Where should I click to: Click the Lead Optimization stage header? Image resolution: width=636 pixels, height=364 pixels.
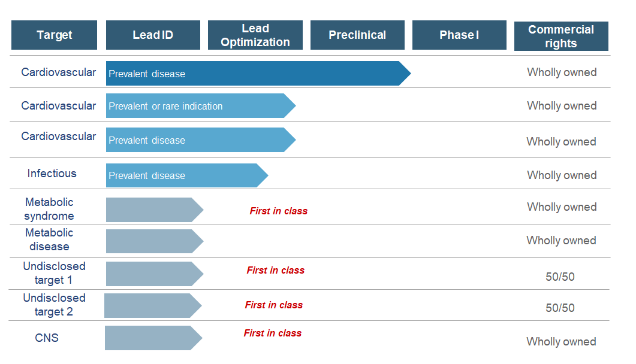(255, 35)
